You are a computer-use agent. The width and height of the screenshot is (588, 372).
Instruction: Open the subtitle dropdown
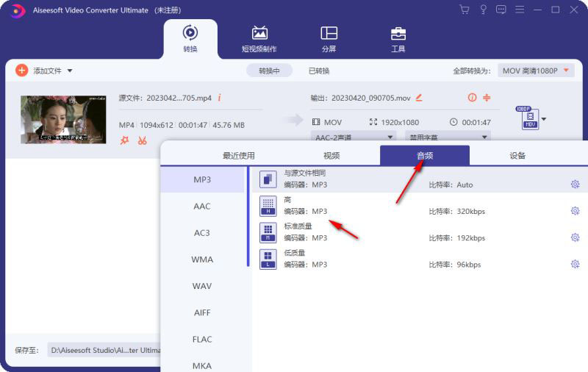pos(448,137)
